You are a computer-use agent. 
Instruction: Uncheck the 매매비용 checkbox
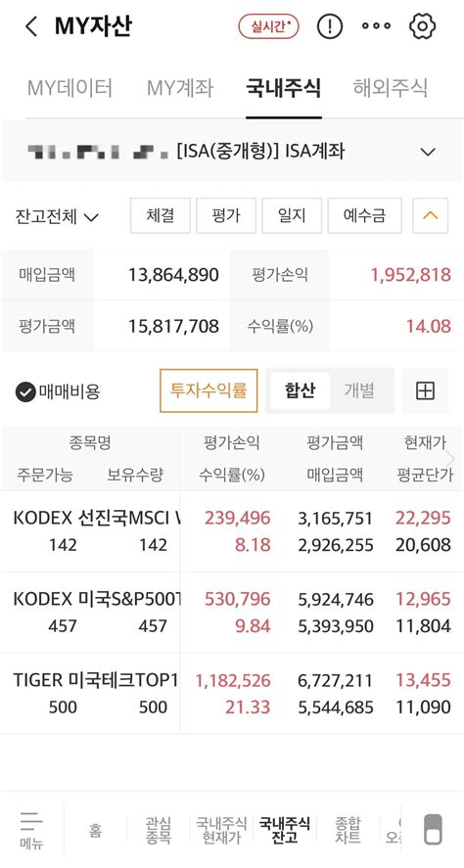(25, 392)
